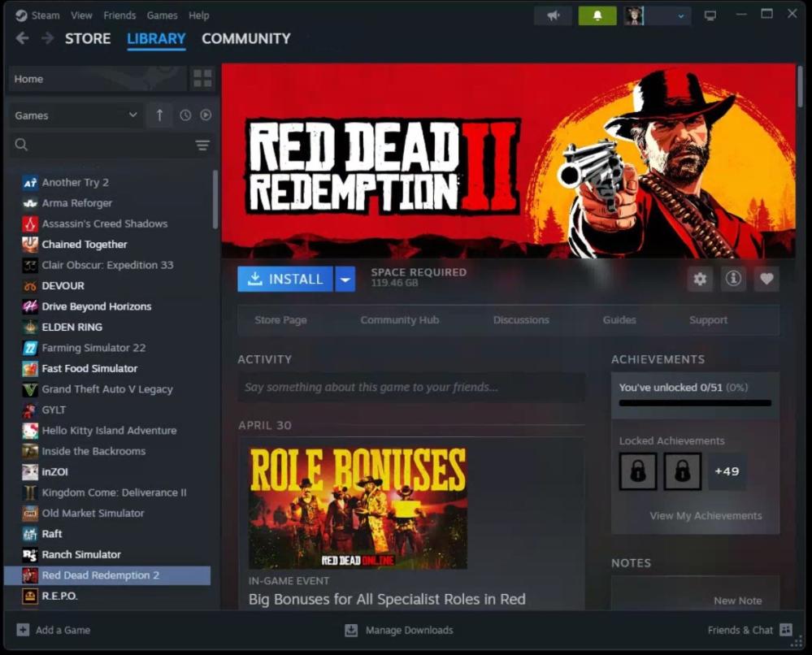The height and width of the screenshot is (655, 812).
Task: Click the achievements progress bar
Action: coord(695,403)
